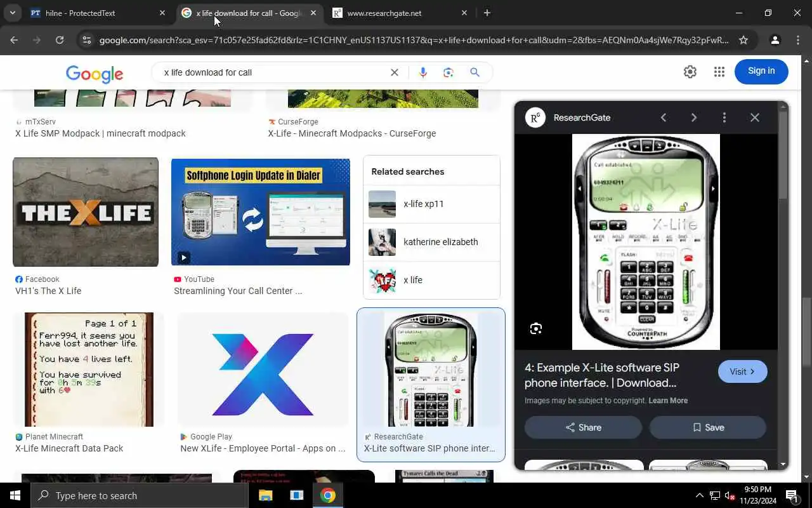Search inside image with Lens icon
Viewport: 812px width, 508px height.
536,328
